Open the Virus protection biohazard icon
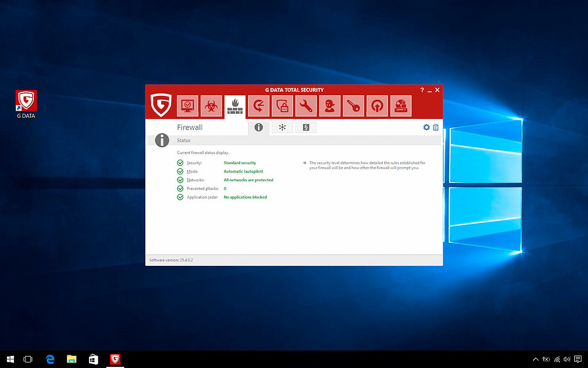Image resolution: width=588 pixels, height=368 pixels. 211,106
